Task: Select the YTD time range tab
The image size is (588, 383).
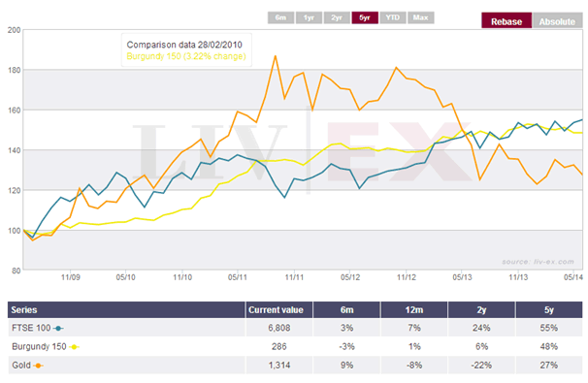Action: click(393, 17)
